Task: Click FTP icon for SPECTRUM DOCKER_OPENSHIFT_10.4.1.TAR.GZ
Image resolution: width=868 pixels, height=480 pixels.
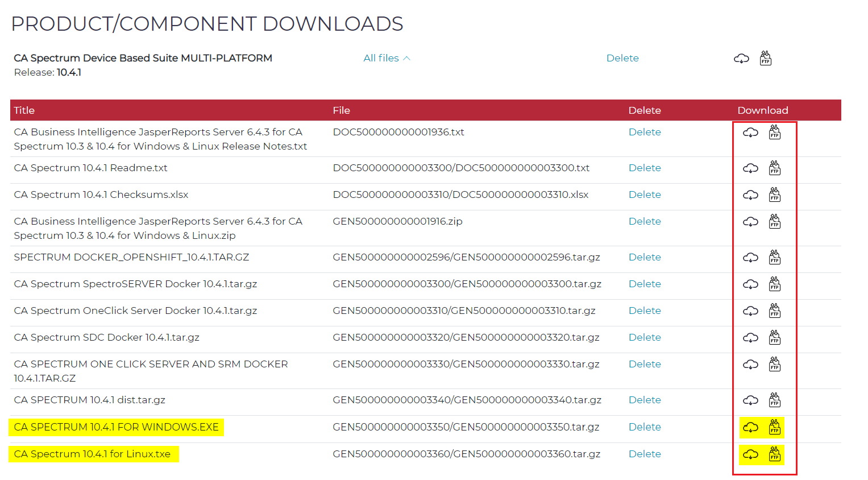Action: click(775, 257)
